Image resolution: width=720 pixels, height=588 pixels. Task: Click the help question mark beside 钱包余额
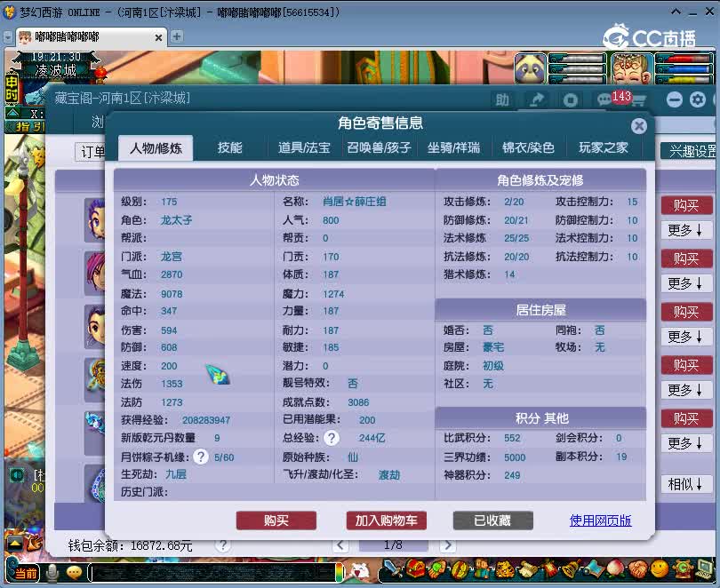223,545
